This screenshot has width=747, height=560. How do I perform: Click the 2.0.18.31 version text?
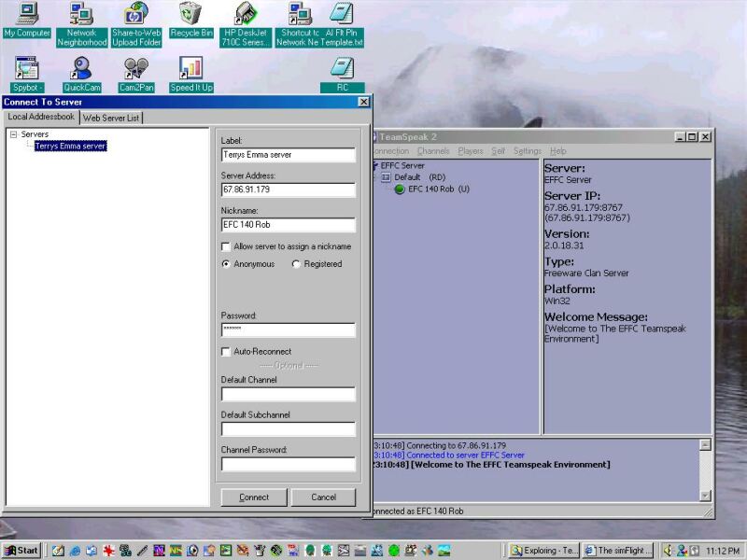click(564, 245)
